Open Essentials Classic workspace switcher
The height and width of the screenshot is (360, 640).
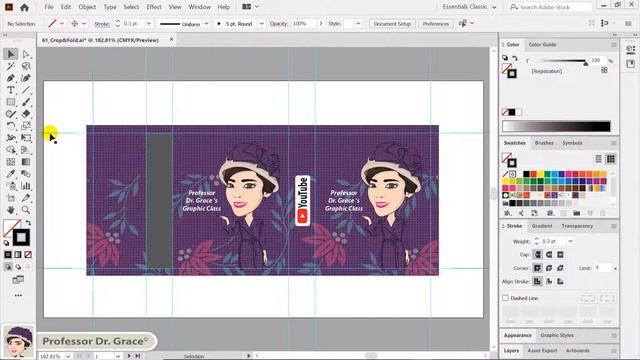click(469, 7)
